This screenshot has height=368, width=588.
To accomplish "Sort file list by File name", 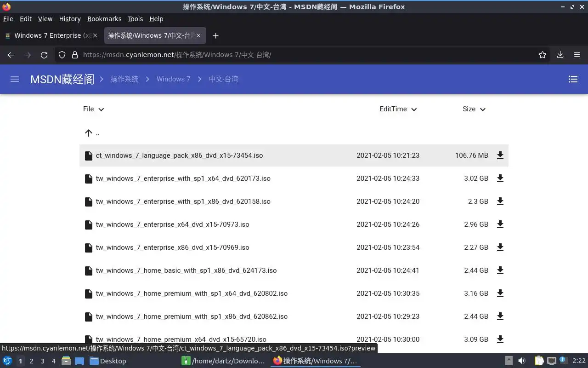I will tap(94, 109).
